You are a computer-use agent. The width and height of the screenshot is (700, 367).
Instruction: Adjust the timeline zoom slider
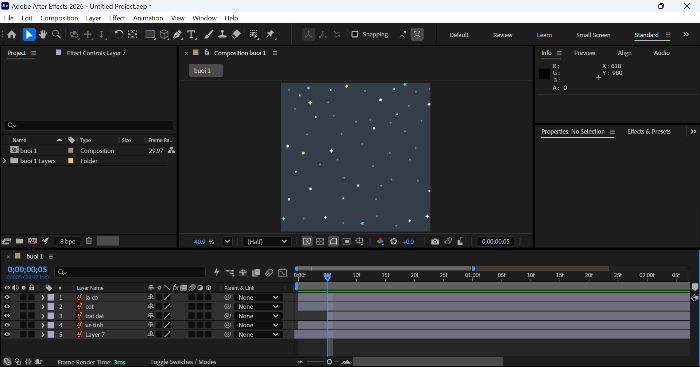click(x=329, y=362)
